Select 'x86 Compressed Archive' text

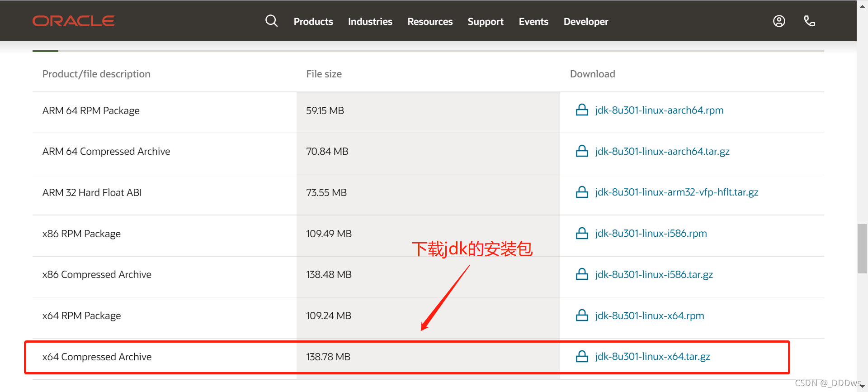pyautogui.click(x=97, y=274)
